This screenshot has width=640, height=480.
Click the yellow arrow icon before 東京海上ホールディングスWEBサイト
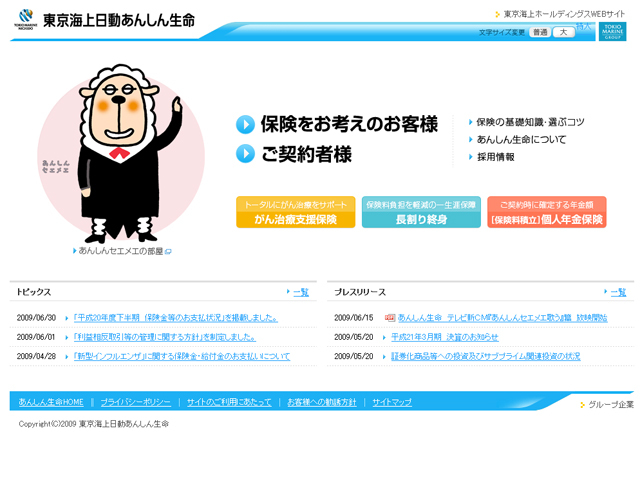point(498,14)
